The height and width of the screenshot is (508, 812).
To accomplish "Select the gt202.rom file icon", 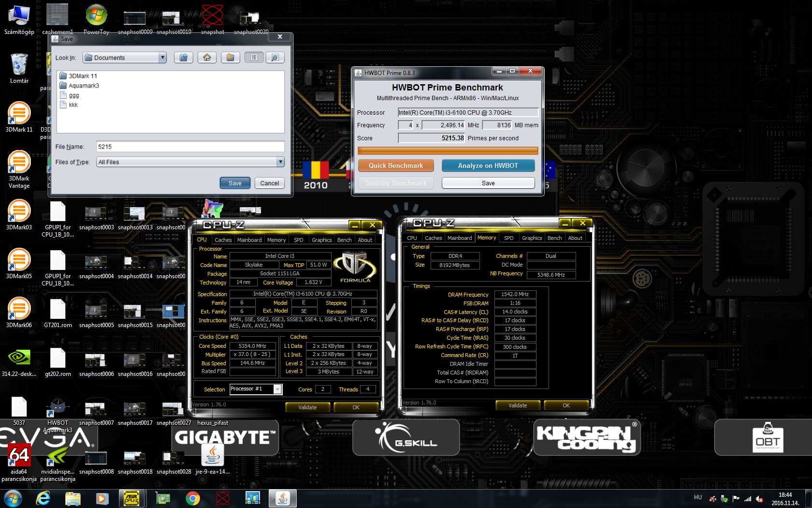I will [x=58, y=362].
